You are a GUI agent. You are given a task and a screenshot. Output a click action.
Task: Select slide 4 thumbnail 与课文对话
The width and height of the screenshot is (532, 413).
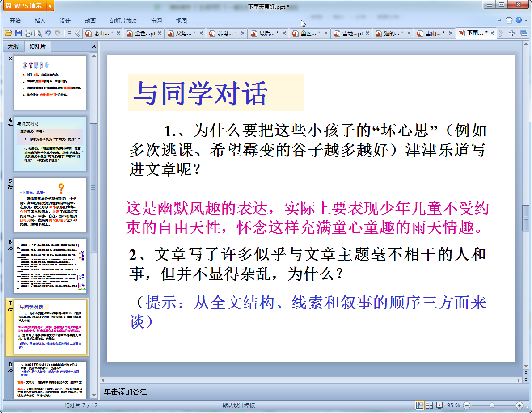click(50, 144)
